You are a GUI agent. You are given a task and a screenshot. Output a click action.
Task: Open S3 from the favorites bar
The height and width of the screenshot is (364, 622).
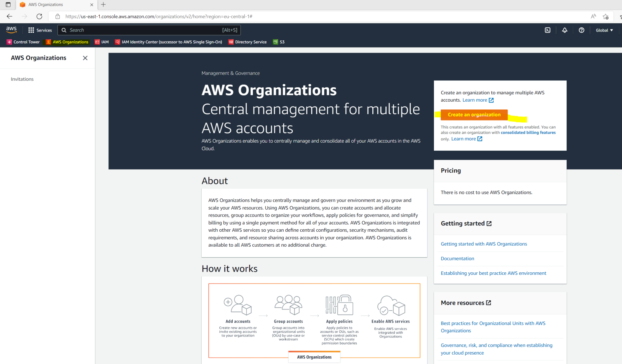279,42
